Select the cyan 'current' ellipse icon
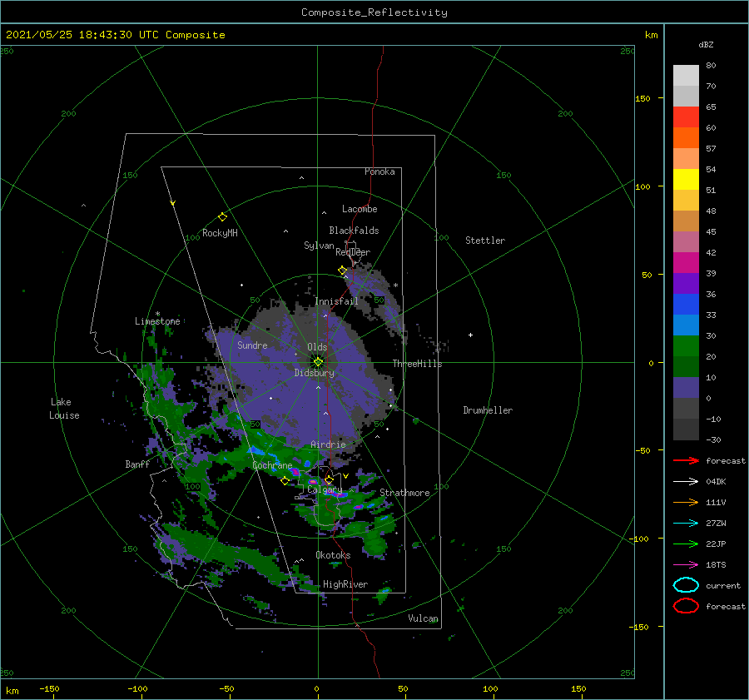The width and height of the screenshot is (749, 700). click(x=686, y=585)
